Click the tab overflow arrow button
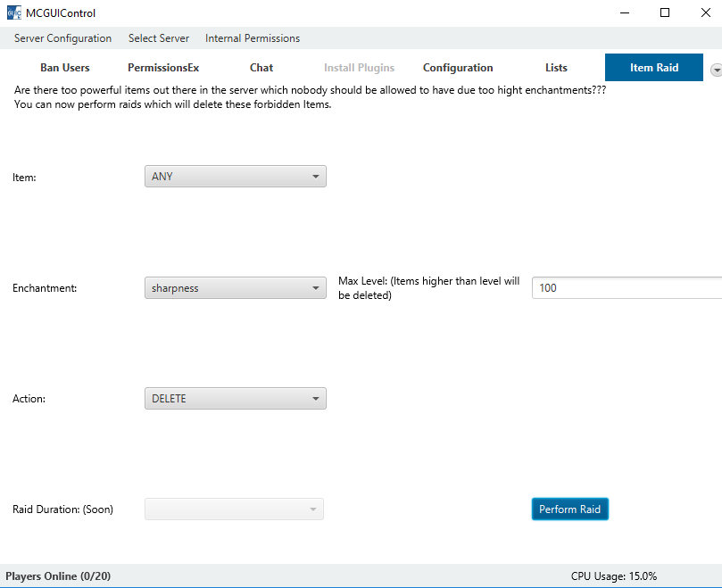 pyautogui.click(x=716, y=70)
